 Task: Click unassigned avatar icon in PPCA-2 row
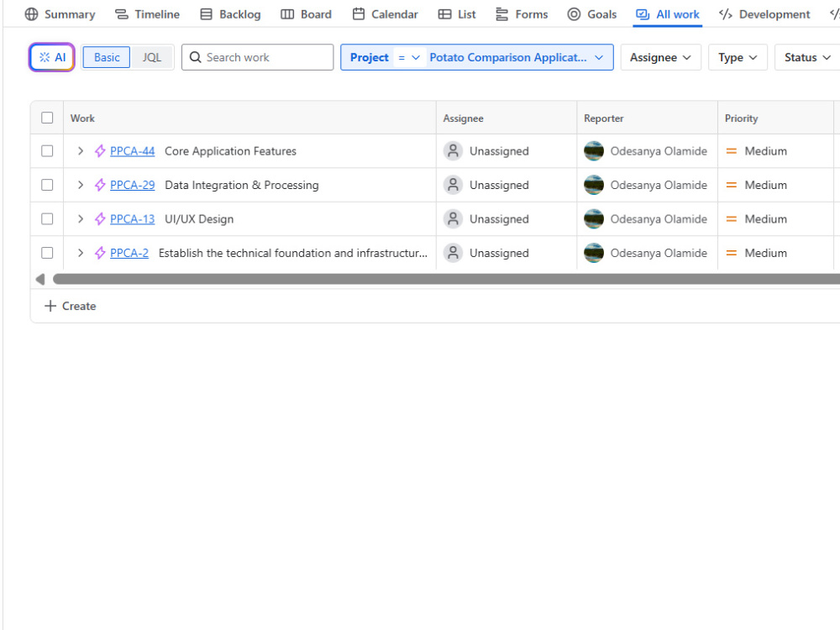tap(454, 253)
